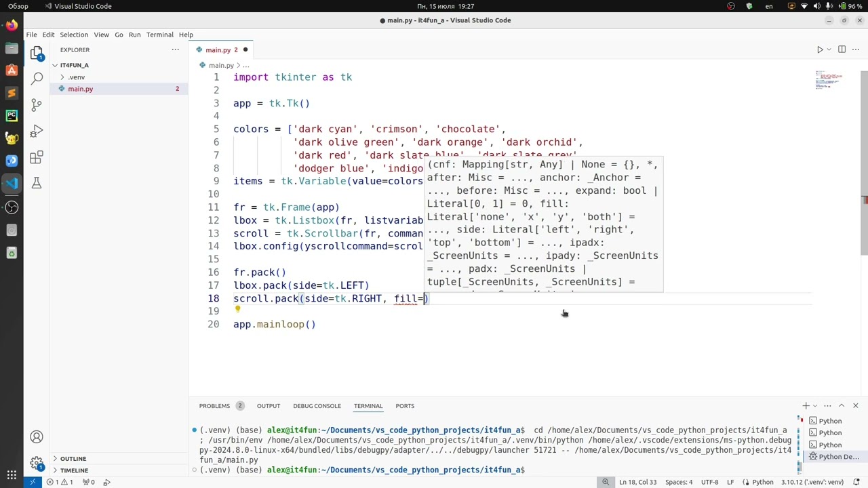Open the trash from the dock
This screenshot has height=488, width=868.
12,253
